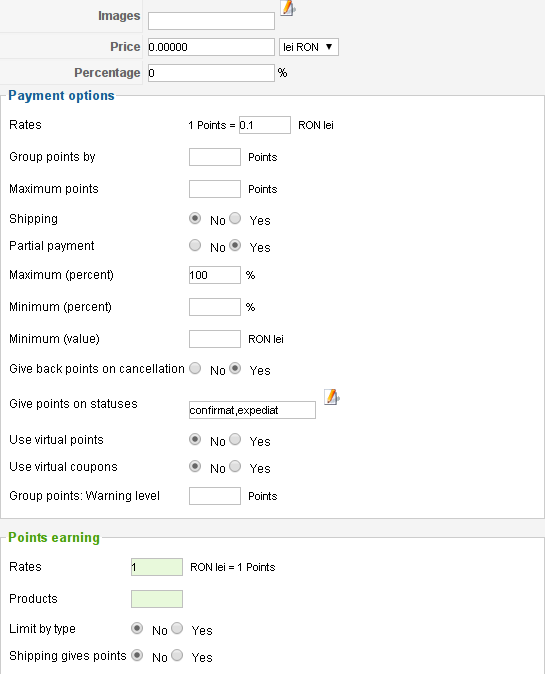Viewport: 545px width, 674px height.
Task: Click the green Products input field
Action: [x=157, y=599]
